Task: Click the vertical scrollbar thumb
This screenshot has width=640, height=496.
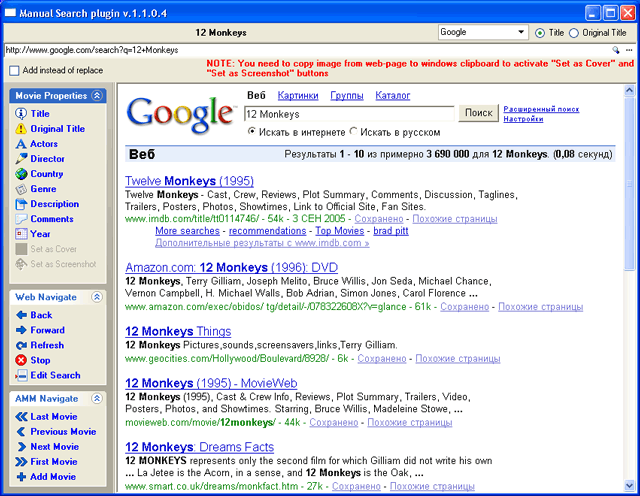Action: pyautogui.click(x=629, y=183)
